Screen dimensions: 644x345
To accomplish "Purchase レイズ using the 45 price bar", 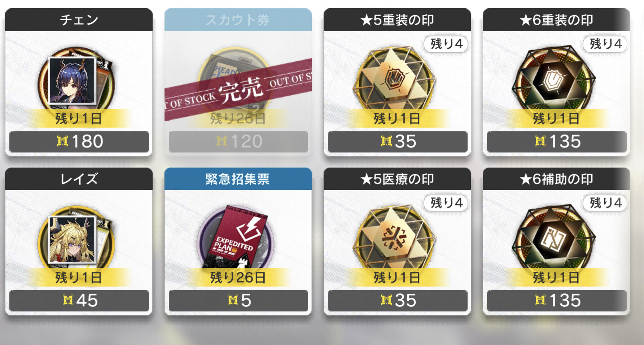I will [x=79, y=301].
